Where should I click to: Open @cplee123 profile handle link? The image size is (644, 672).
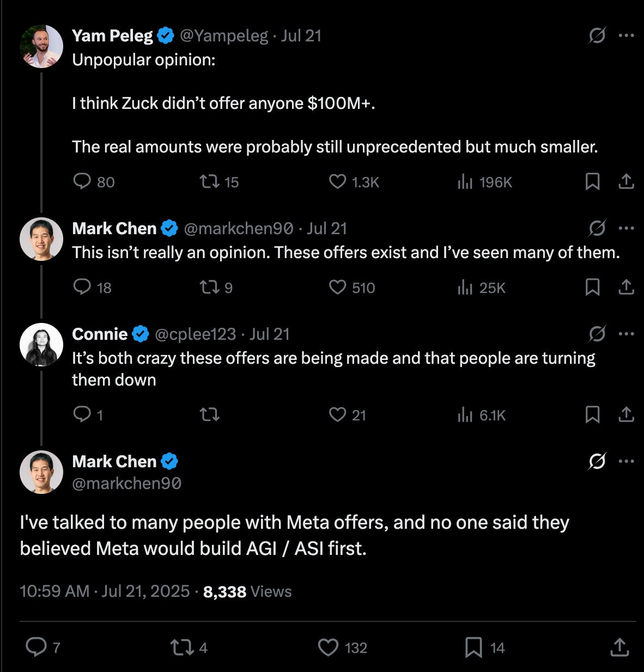(196, 334)
